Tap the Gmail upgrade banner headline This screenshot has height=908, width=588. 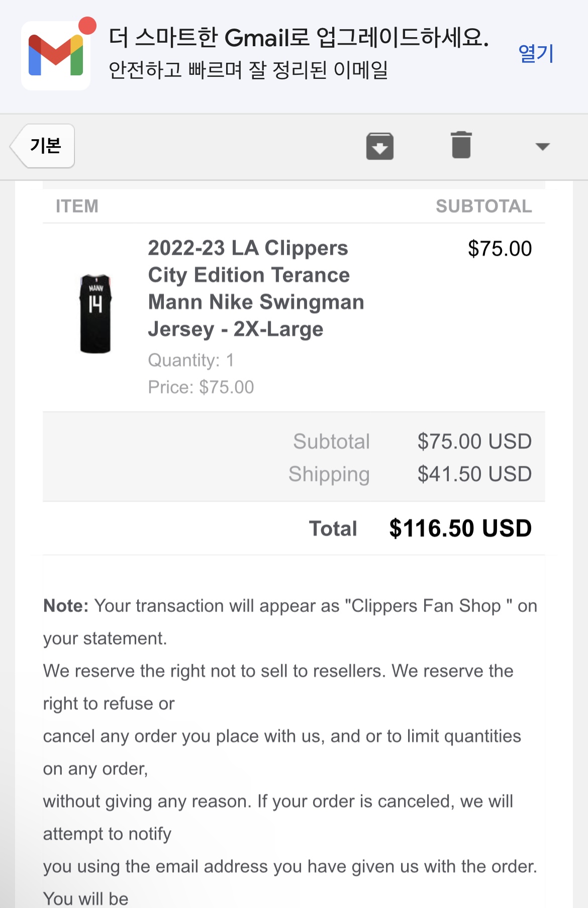point(299,38)
